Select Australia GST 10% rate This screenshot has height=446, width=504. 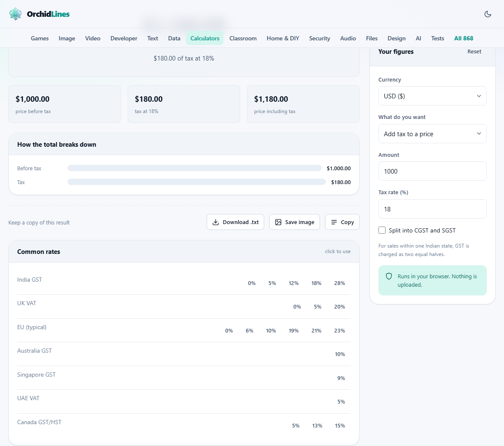tap(340, 354)
